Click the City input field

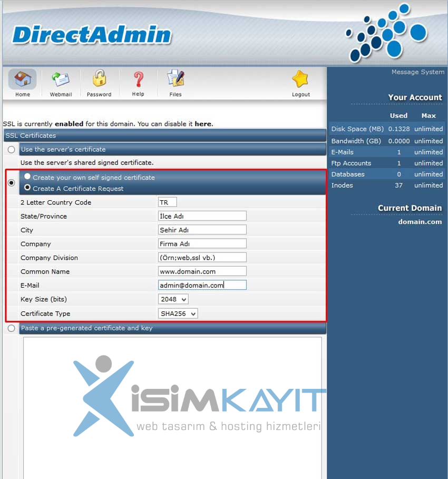coord(202,230)
